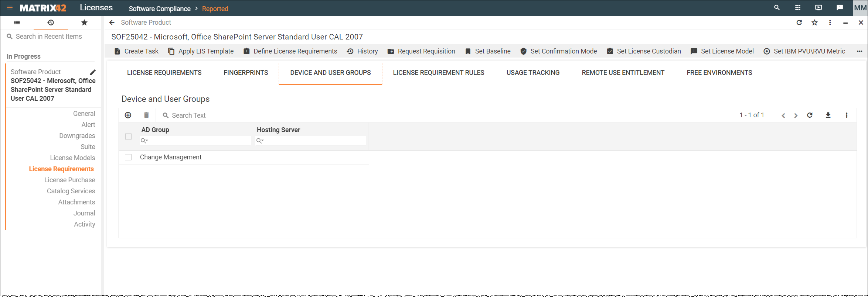Switch to the Usage Tracking tab
Image resolution: width=868 pixels, height=297 pixels.
tap(533, 73)
